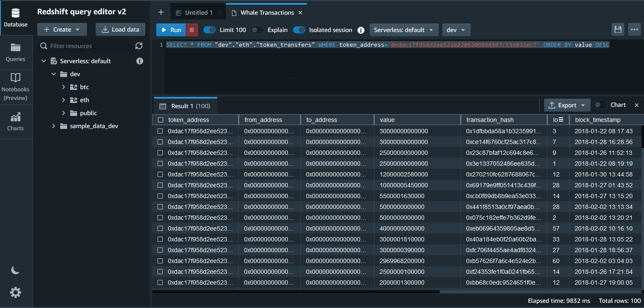Open the Charts sidebar section
Image resolution: width=644 pixels, height=308 pixels.
coord(16,122)
